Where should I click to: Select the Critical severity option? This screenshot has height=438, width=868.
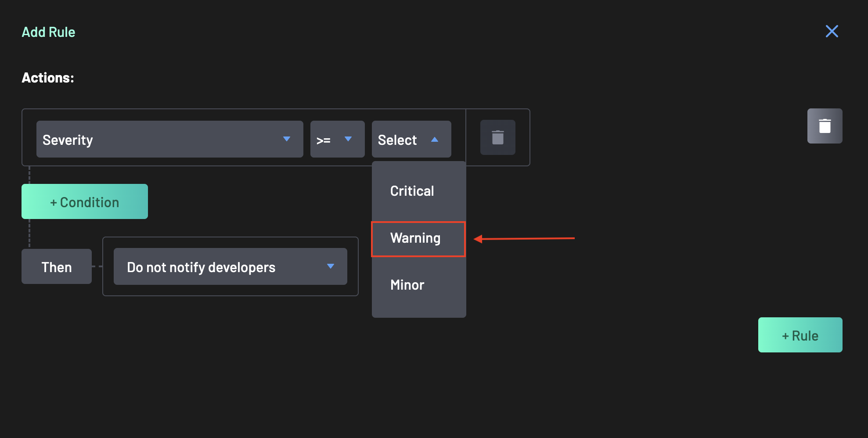pos(412,191)
